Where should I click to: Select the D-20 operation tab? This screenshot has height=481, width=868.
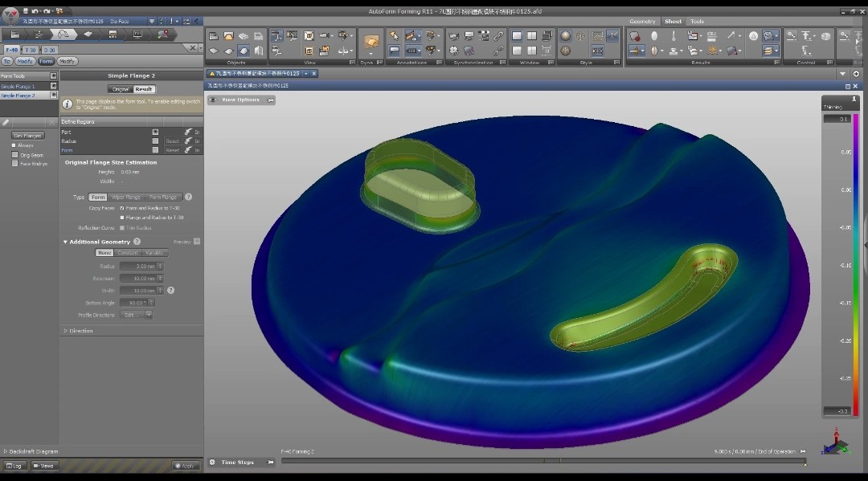(x=49, y=50)
